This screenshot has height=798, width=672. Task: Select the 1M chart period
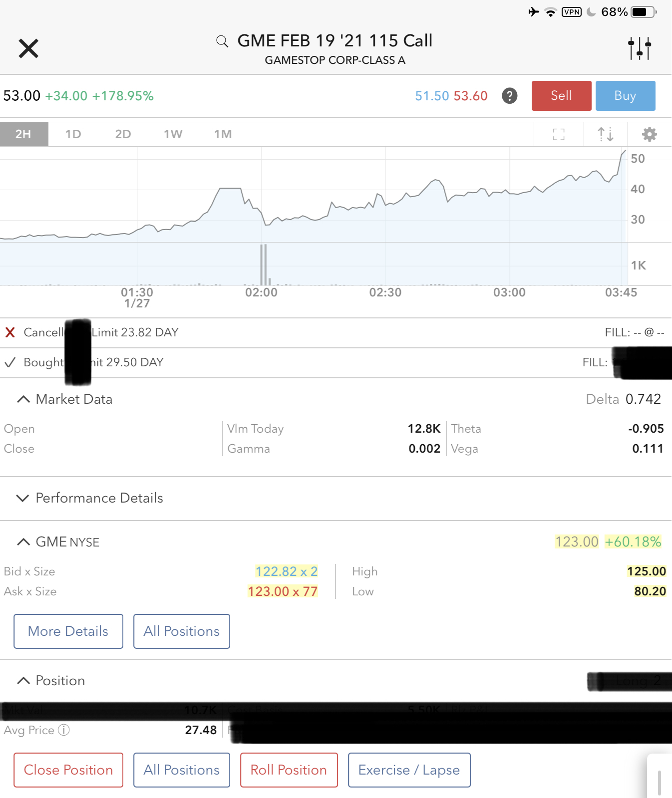pos(223,134)
